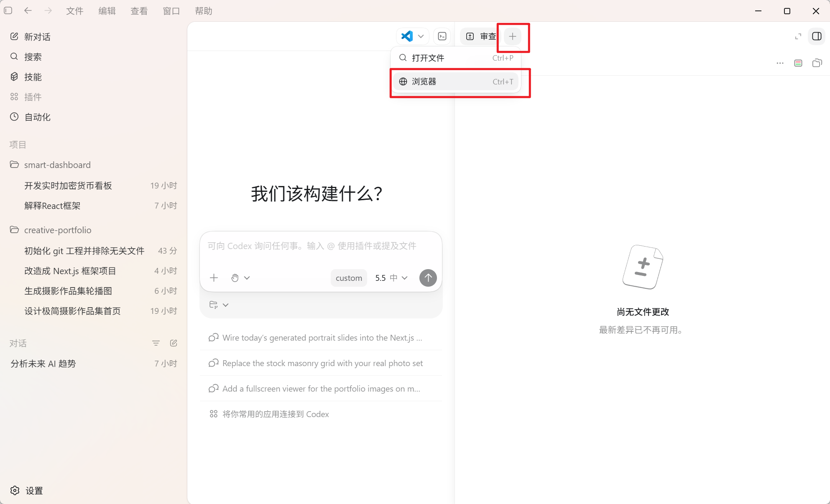Toggle the right side panel icon

pos(817,36)
